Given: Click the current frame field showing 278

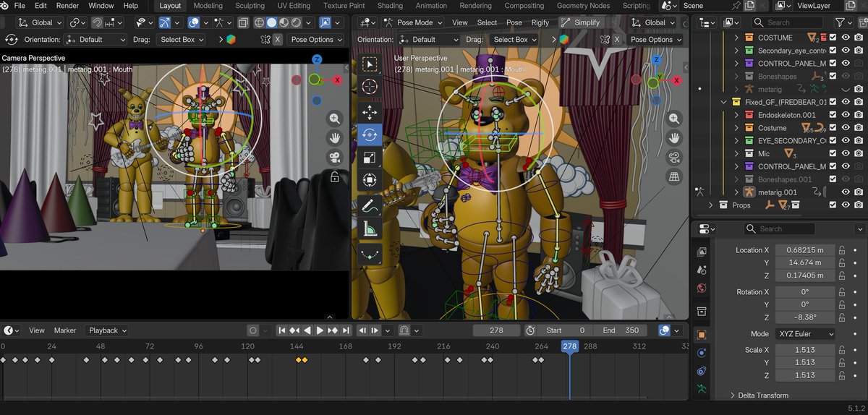Looking at the screenshot, I should pyautogui.click(x=496, y=330).
